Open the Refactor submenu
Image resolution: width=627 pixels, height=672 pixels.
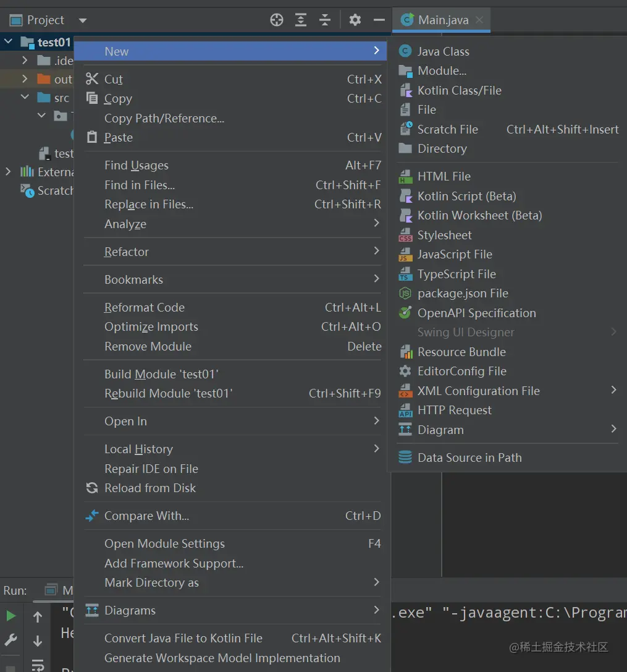coord(232,252)
